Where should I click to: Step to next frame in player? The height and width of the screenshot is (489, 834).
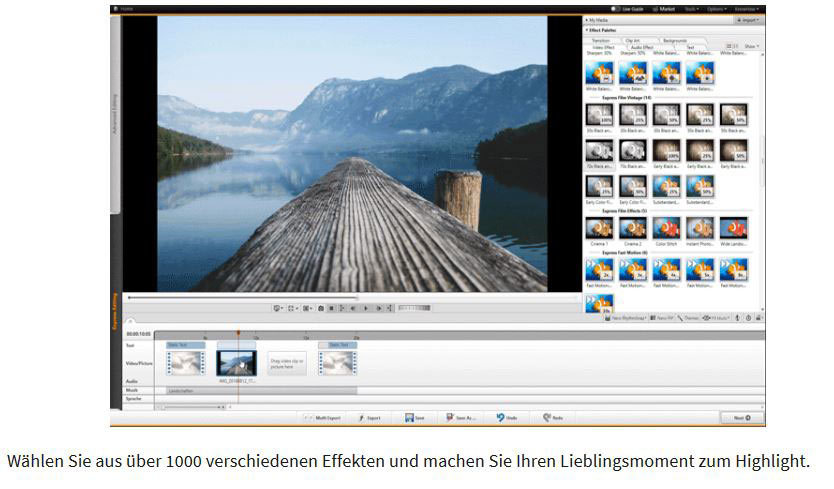(379, 308)
